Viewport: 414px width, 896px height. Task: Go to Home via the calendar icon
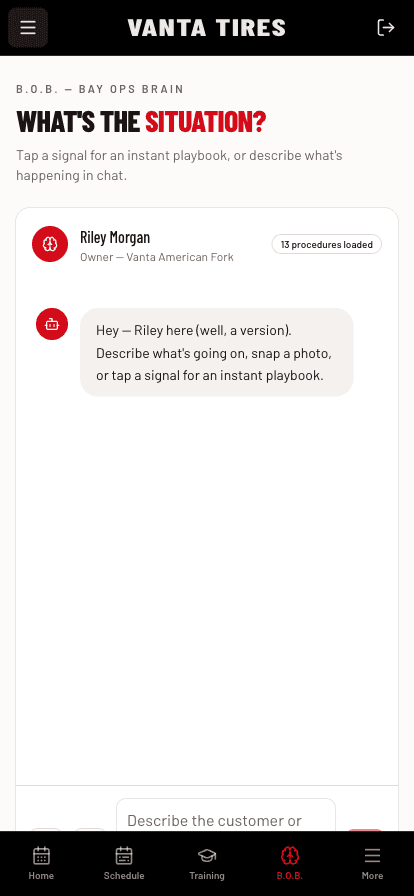[x=41, y=863]
